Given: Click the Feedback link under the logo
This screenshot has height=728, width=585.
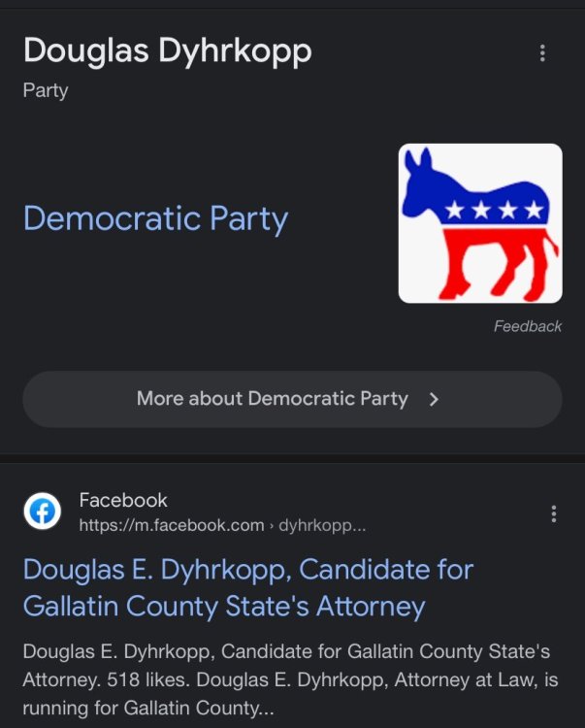Looking at the screenshot, I should pos(528,326).
